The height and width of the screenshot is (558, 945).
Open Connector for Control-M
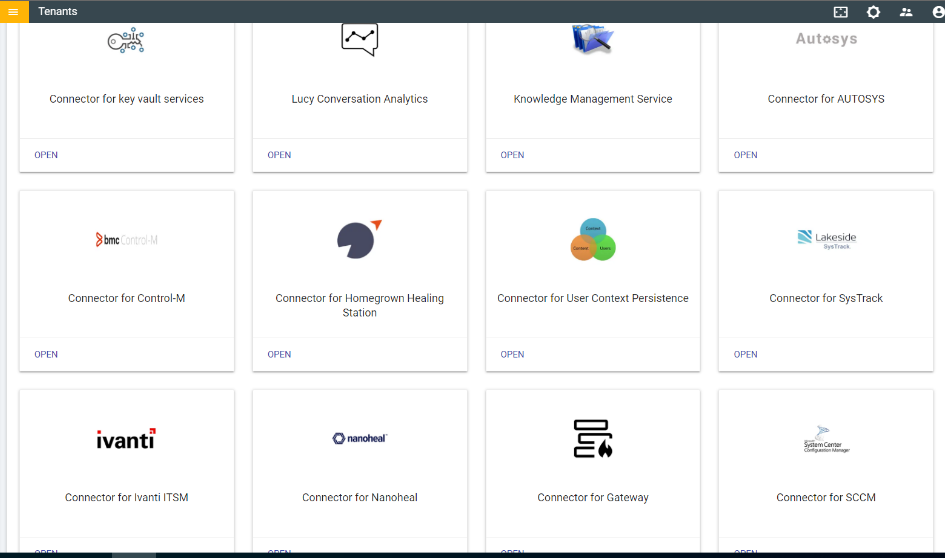coord(46,354)
